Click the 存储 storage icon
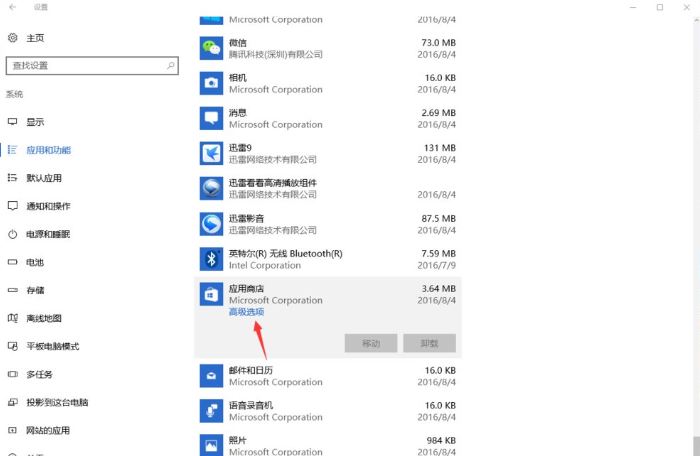Viewport: 700px width, 456px height. (12, 290)
